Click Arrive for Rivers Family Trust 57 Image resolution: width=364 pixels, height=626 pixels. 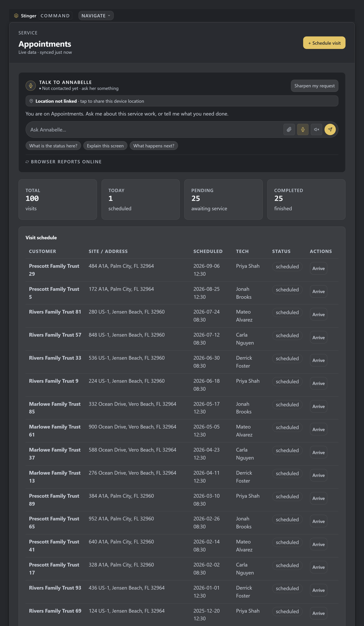[x=318, y=337]
